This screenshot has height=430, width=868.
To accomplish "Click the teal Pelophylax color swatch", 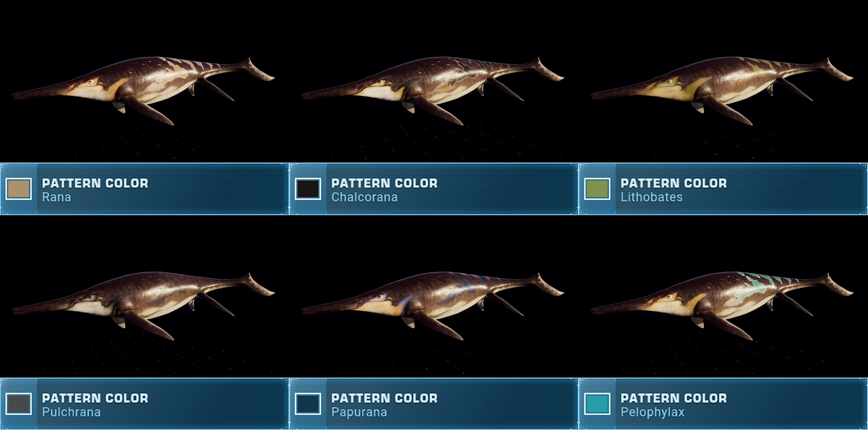I will coord(597,404).
